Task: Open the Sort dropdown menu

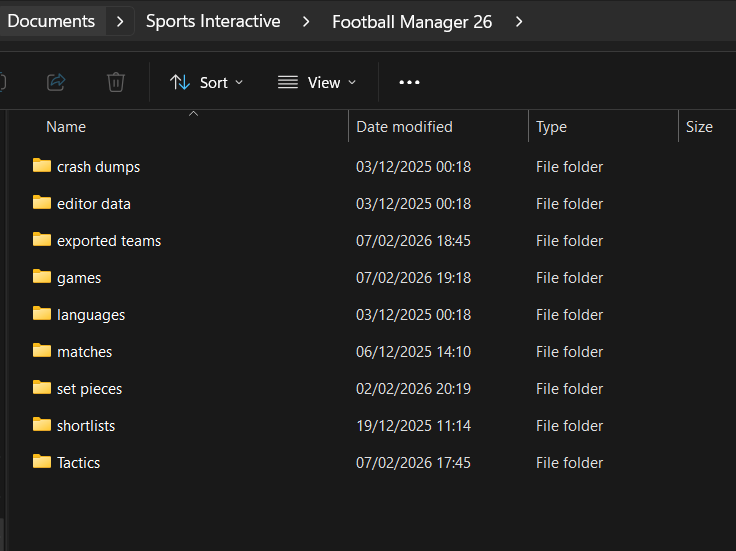Action: click(207, 82)
